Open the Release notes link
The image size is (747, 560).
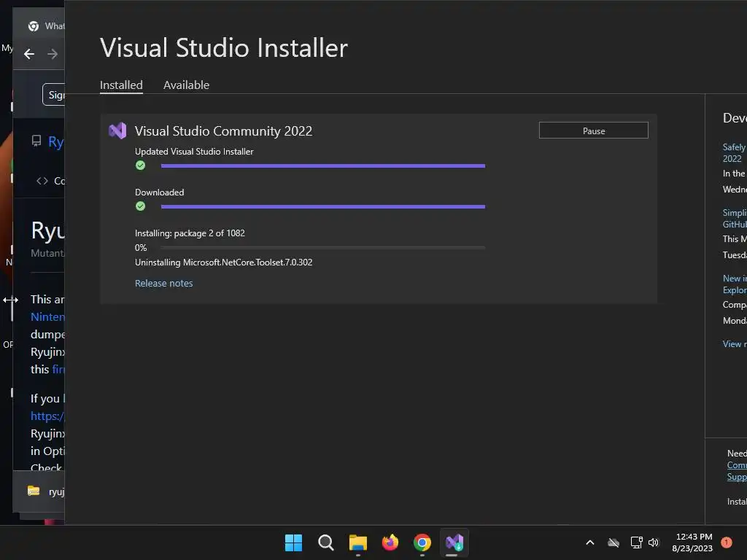click(164, 284)
